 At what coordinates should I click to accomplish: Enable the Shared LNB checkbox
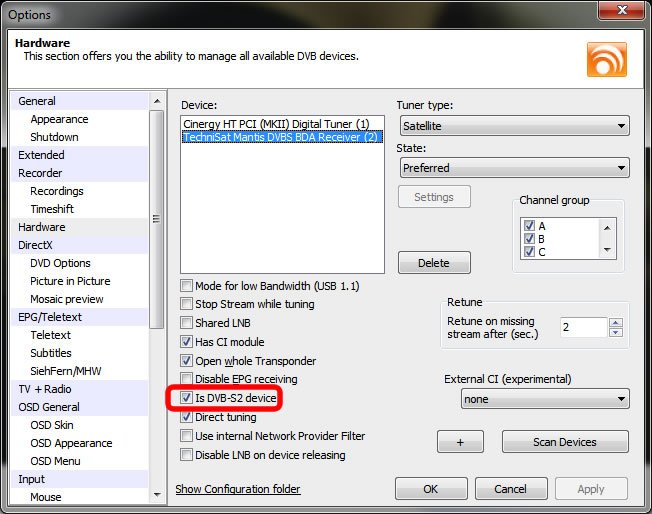click(187, 323)
